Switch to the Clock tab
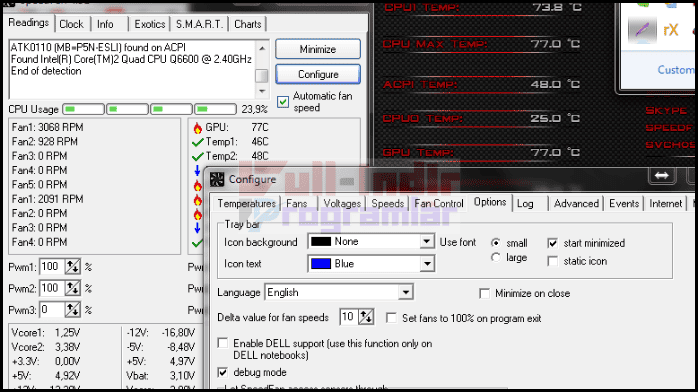 coord(71,24)
